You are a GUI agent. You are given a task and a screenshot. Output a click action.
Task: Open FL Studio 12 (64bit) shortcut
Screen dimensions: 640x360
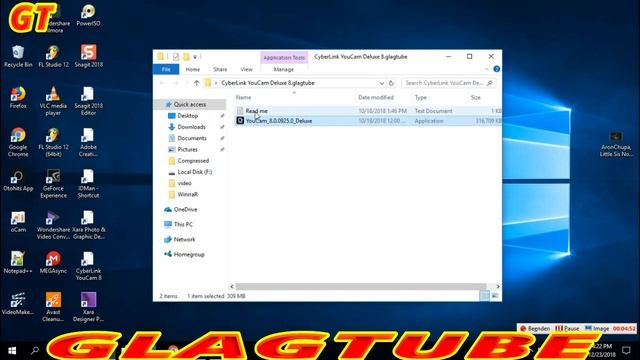pyautogui.click(x=53, y=142)
